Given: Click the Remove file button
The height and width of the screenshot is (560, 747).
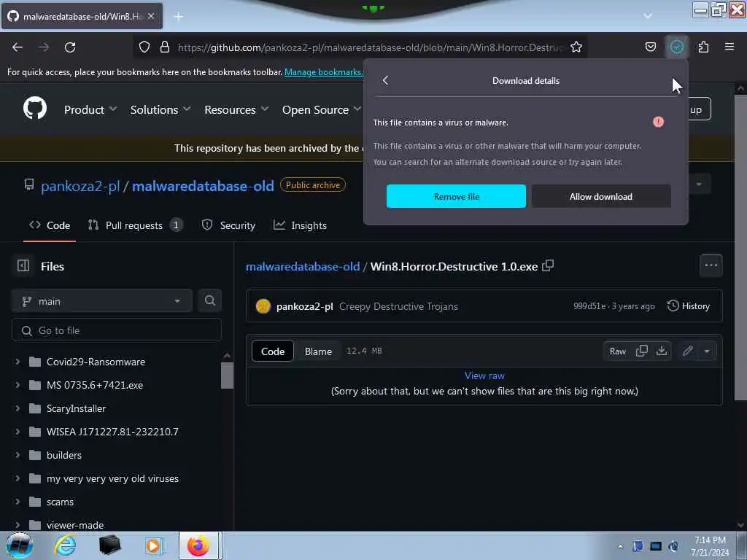Looking at the screenshot, I should click(457, 196).
